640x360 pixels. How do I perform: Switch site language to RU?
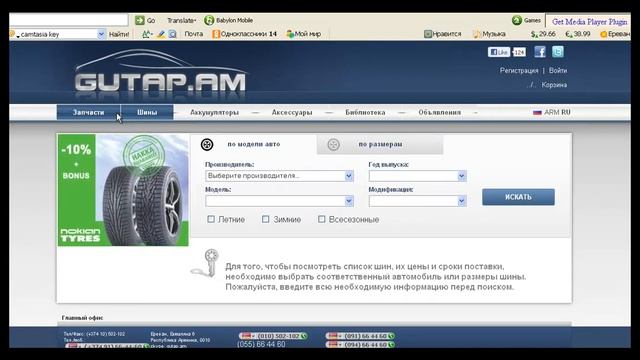566,112
